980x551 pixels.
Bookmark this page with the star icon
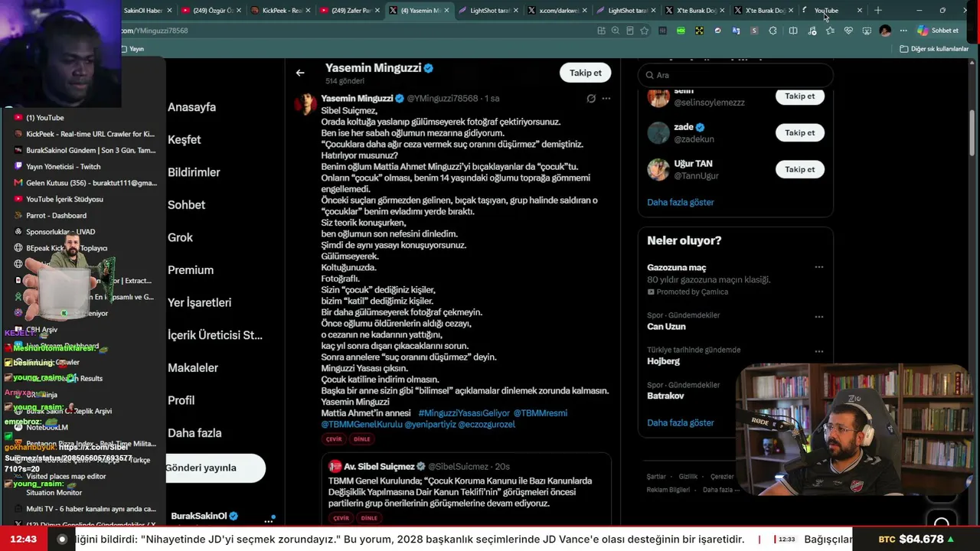(x=645, y=31)
